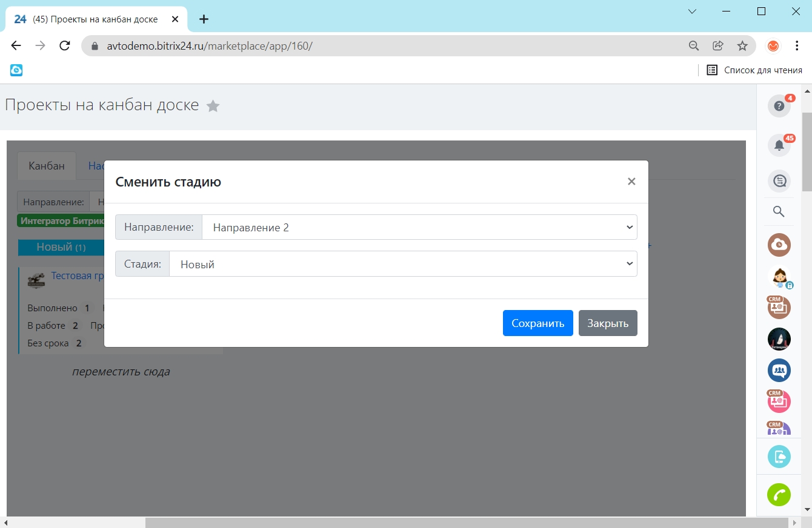The width and height of the screenshot is (812, 528).
Task: Click the Интегратор Битрикс green badge
Action: click(x=62, y=221)
